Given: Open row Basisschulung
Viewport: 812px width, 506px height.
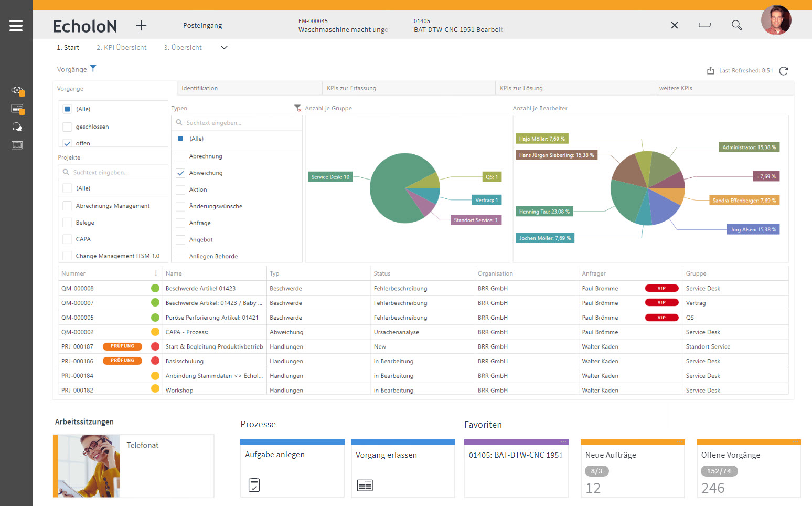Looking at the screenshot, I should coord(423,361).
